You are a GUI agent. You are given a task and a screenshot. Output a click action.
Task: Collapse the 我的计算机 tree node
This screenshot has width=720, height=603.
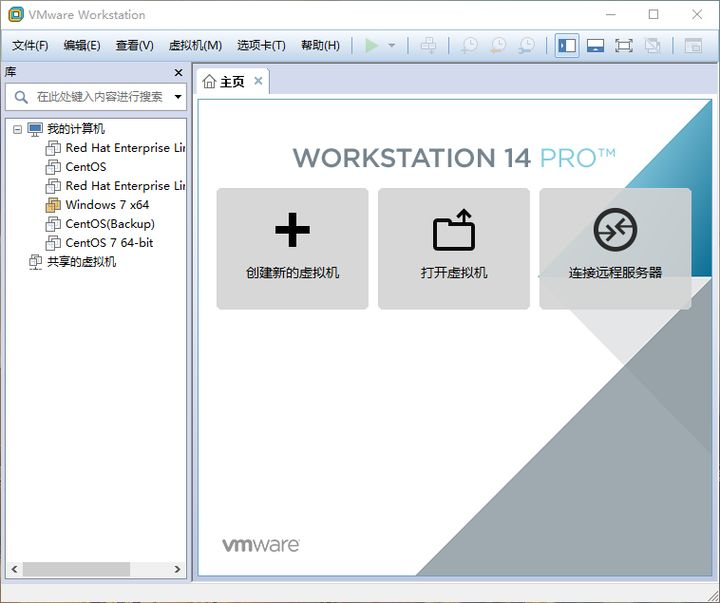pyautogui.click(x=17, y=130)
